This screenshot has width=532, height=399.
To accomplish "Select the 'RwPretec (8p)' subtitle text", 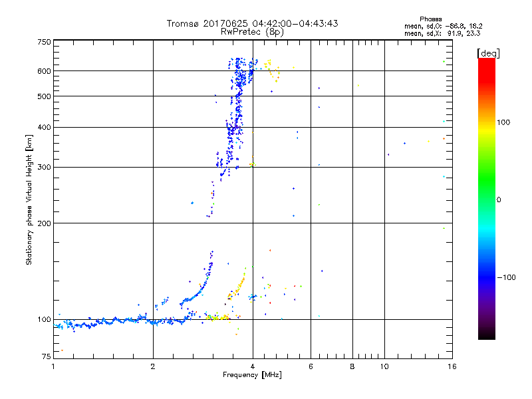I will coord(252,31).
